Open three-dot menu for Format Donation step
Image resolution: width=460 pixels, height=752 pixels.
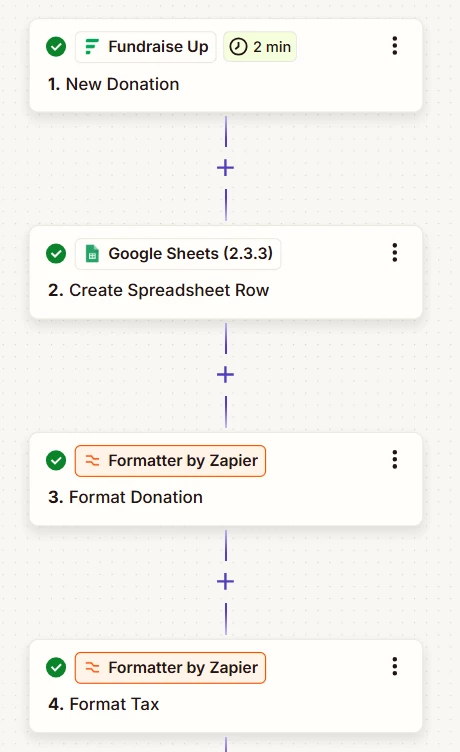395,459
